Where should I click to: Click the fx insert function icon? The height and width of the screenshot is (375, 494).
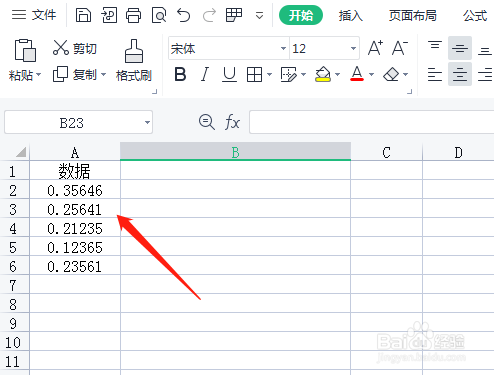232,122
